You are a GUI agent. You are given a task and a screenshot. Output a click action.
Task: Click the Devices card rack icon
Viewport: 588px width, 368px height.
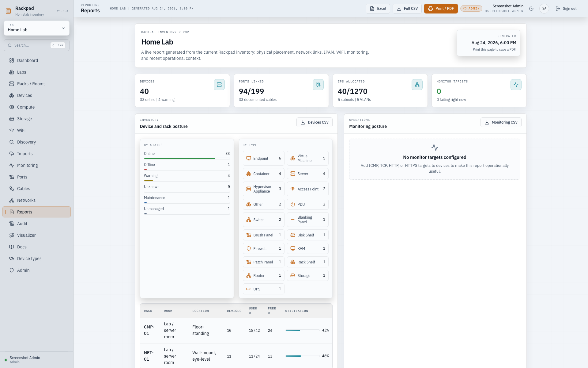coord(219,85)
